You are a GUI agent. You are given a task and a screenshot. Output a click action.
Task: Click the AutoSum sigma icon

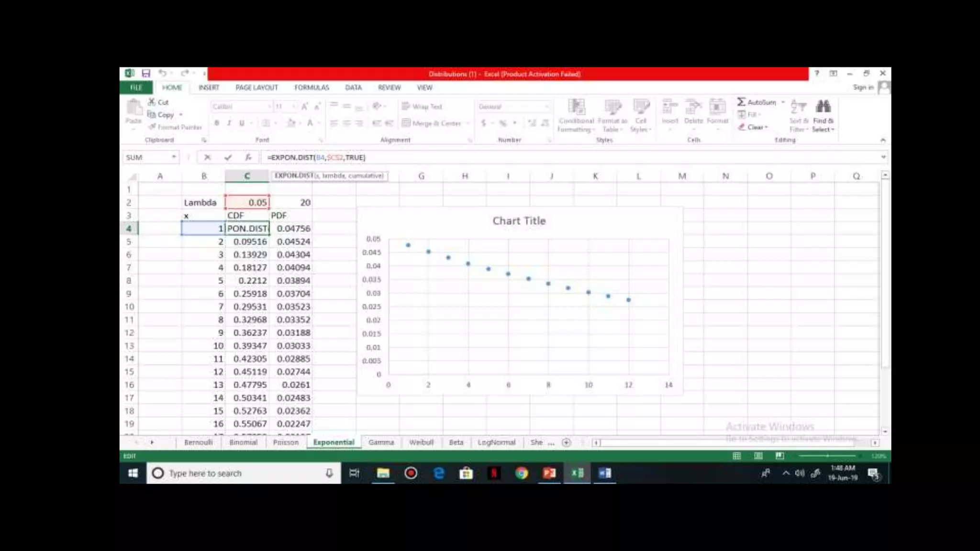point(741,102)
